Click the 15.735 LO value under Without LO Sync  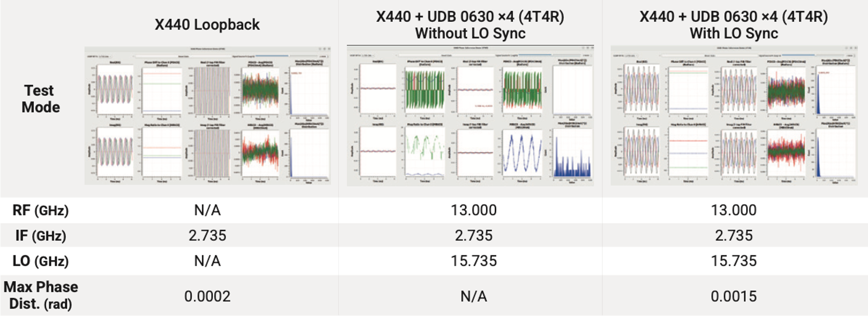(x=474, y=261)
